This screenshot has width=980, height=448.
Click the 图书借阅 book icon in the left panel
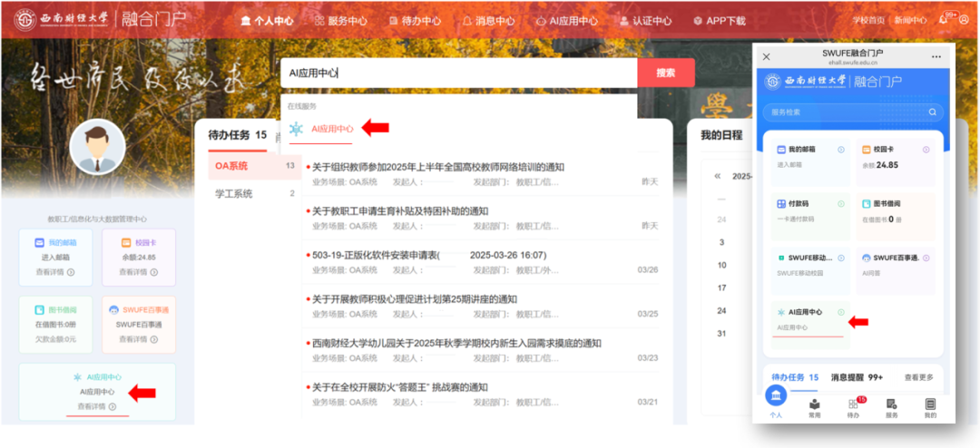click(x=40, y=310)
